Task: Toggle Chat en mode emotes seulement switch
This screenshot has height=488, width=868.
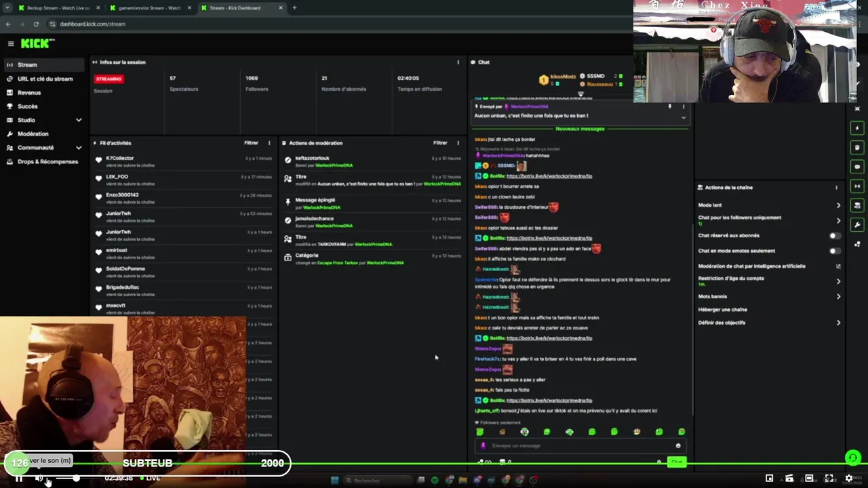Action: tap(835, 251)
